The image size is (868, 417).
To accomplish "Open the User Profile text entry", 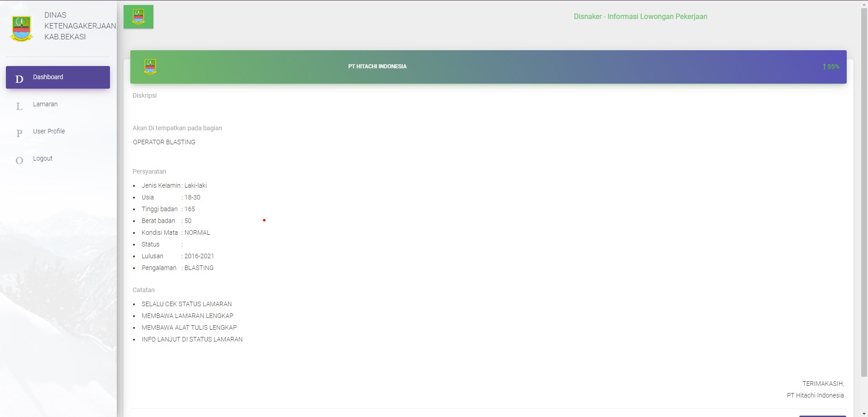I will (49, 131).
